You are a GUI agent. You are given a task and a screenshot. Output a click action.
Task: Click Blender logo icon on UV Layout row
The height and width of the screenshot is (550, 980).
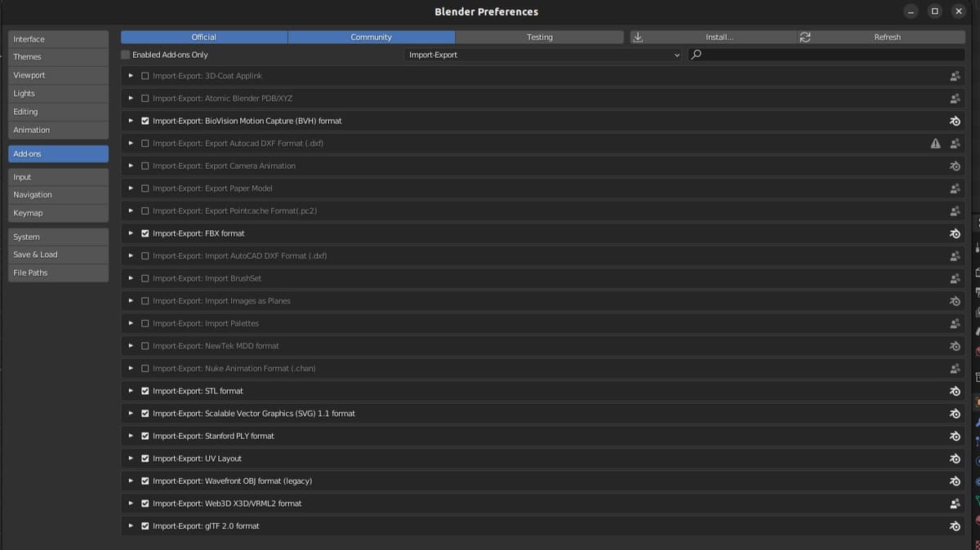click(x=955, y=459)
